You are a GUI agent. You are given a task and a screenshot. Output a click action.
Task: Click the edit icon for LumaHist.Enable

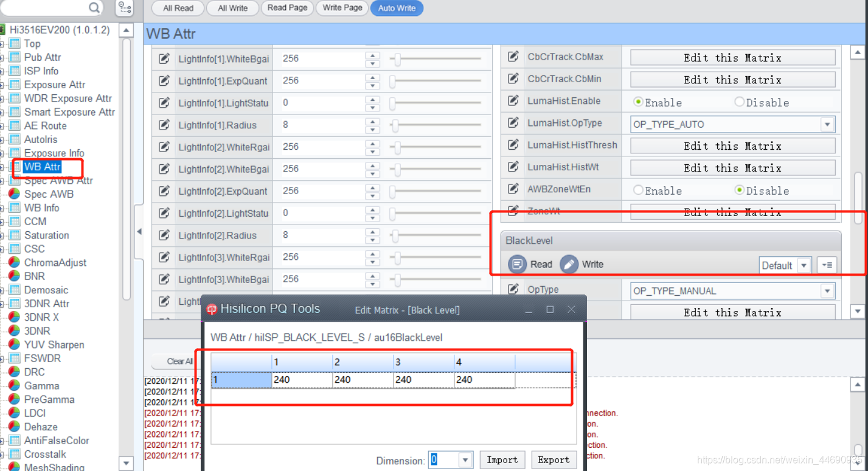point(513,100)
